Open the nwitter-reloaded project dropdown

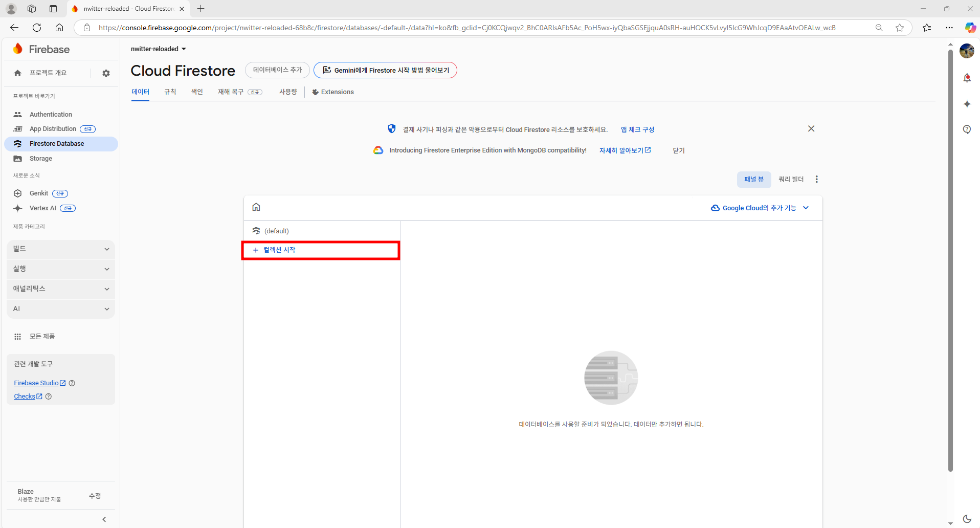click(159, 49)
